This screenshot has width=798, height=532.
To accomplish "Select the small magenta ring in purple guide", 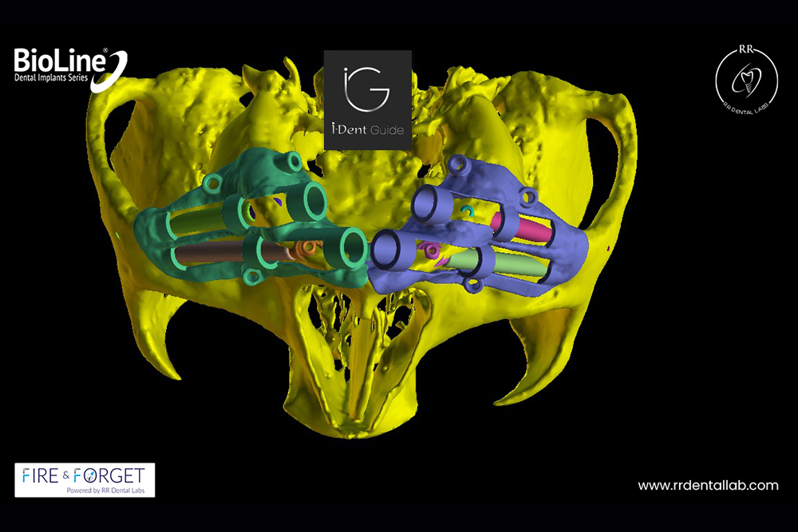I will click(433, 251).
